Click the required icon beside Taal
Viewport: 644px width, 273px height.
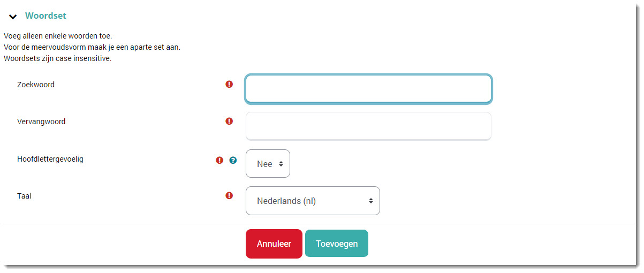pyautogui.click(x=229, y=196)
